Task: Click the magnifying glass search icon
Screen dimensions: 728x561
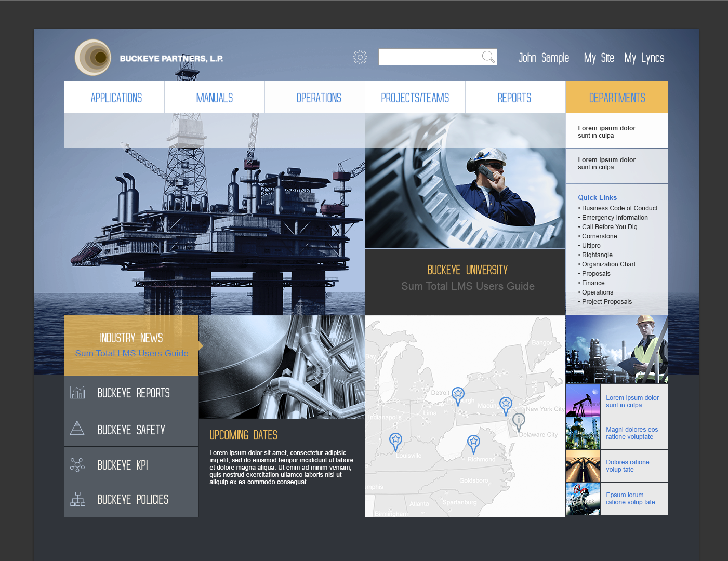Action: pyautogui.click(x=488, y=57)
